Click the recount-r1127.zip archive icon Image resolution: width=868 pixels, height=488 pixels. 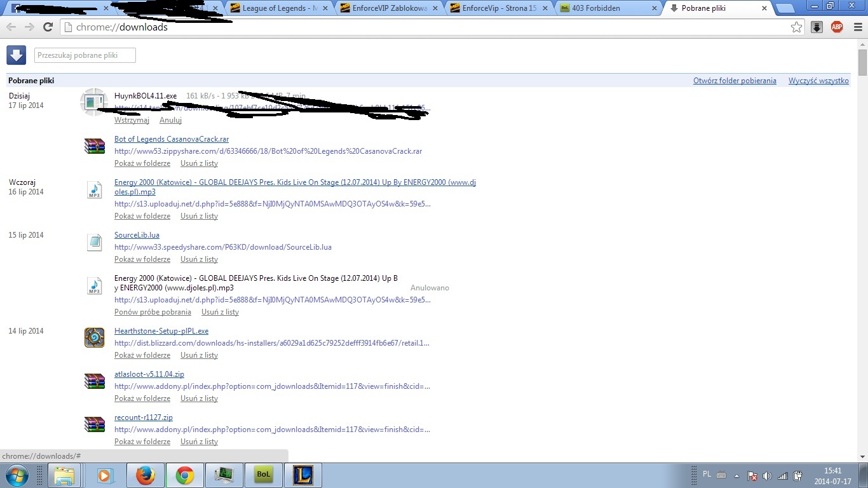(94, 424)
